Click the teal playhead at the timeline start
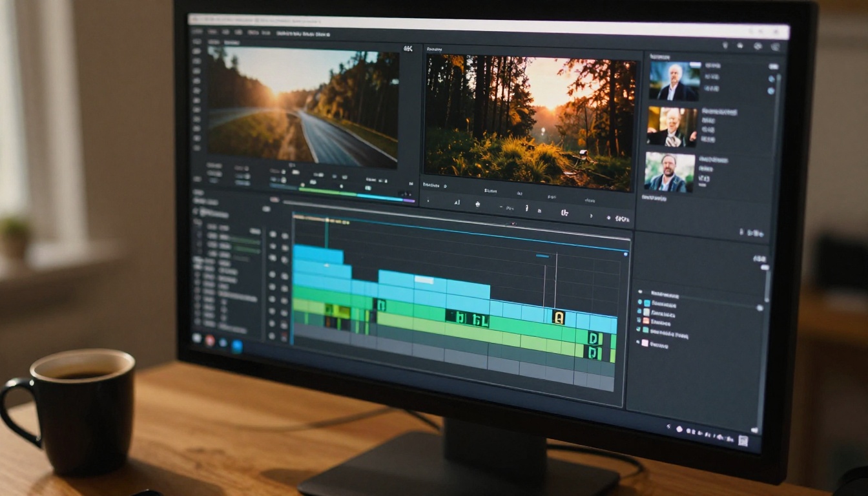The height and width of the screenshot is (496, 868). click(327, 232)
